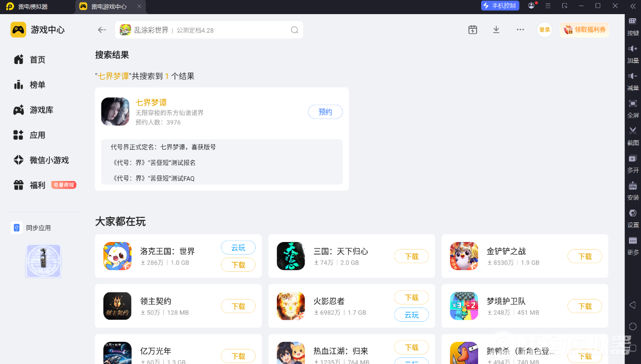
Task: Open the 七界梦谭 title link
Action: pyautogui.click(x=151, y=102)
